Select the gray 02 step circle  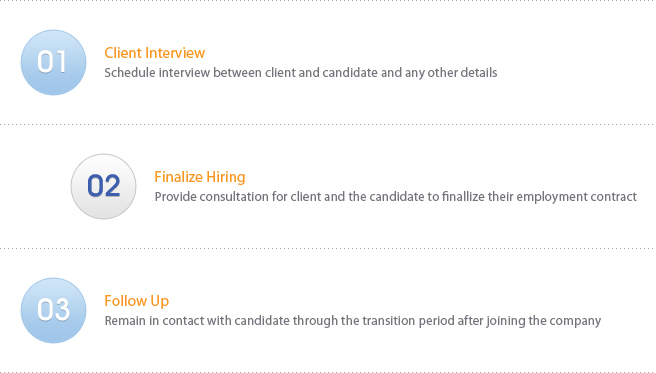tap(103, 186)
